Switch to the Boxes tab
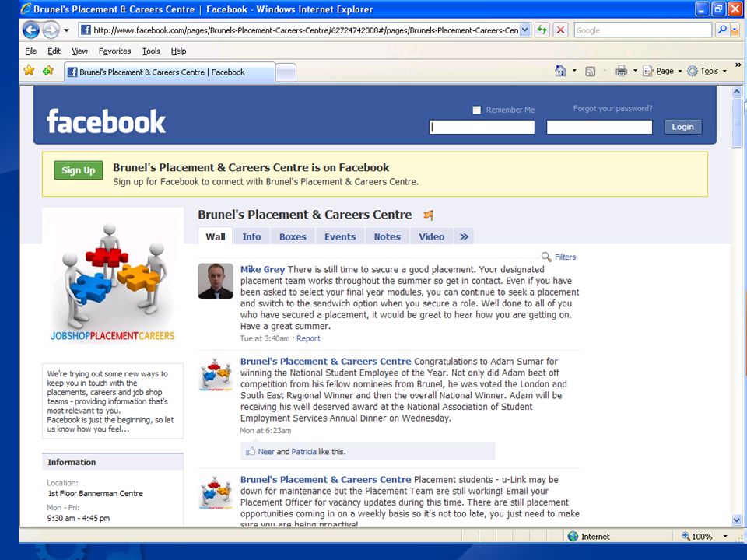The width and height of the screenshot is (747, 560). (293, 236)
